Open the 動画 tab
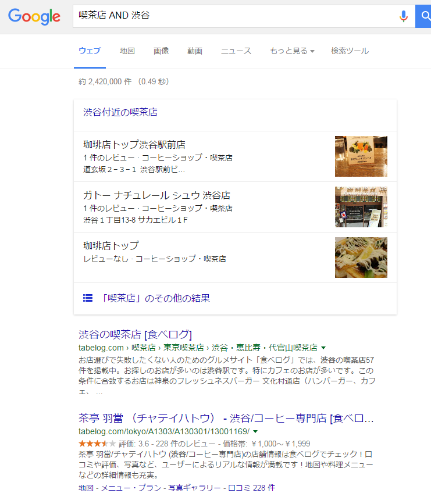The image size is (431, 504). tap(195, 51)
